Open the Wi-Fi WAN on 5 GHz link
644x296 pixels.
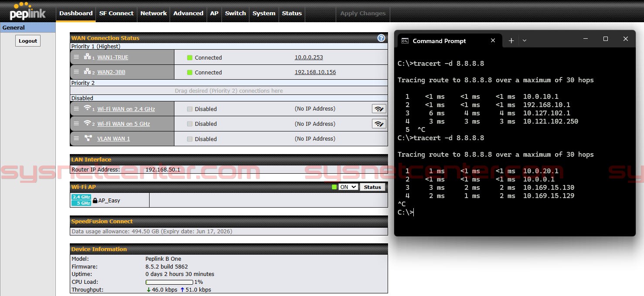pos(123,124)
